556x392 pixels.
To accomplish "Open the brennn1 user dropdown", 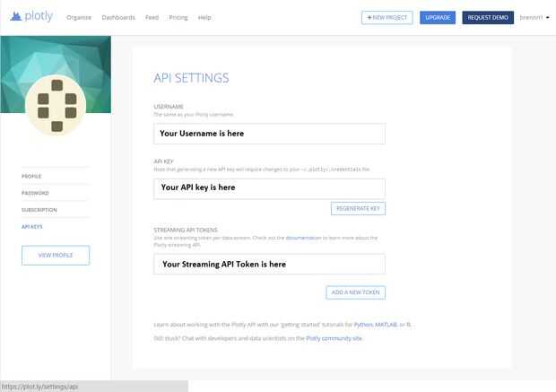I will tap(534, 17).
